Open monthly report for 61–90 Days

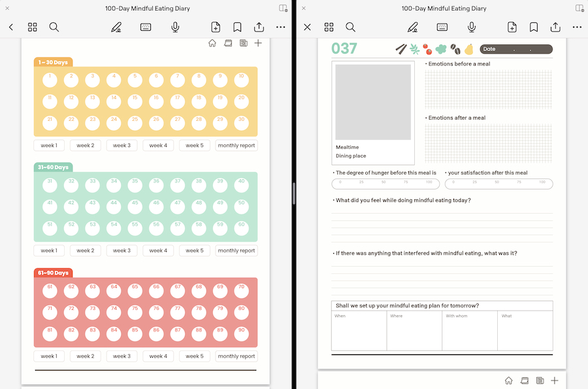coord(237,356)
